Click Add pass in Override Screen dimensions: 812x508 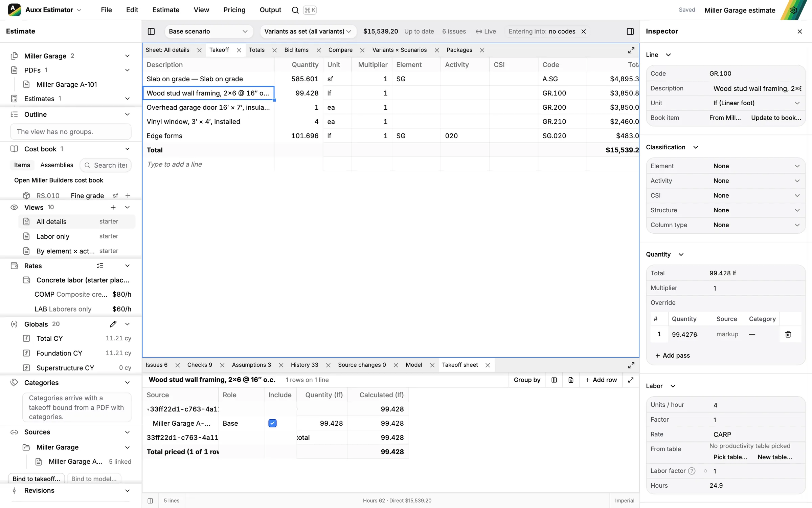pyautogui.click(x=673, y=356)
